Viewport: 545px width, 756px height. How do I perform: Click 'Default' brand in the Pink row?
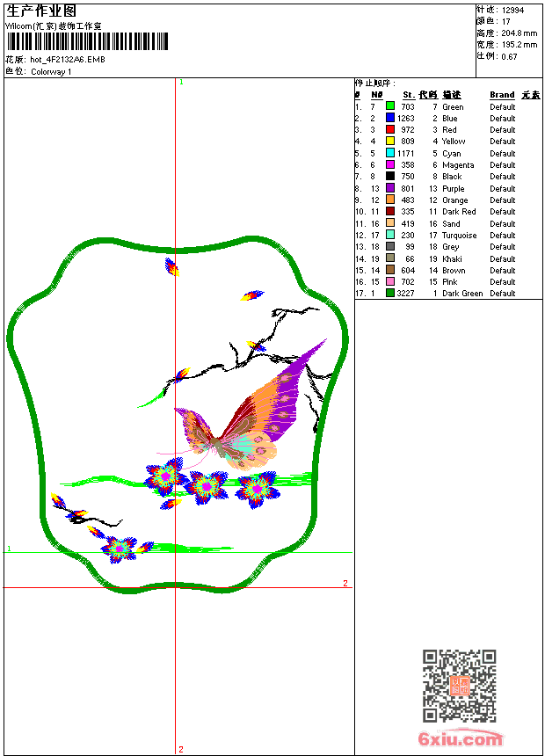click(503, 282)
